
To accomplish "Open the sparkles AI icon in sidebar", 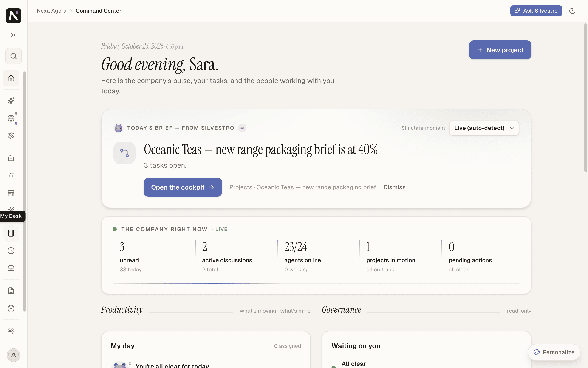I will point(11,101).
